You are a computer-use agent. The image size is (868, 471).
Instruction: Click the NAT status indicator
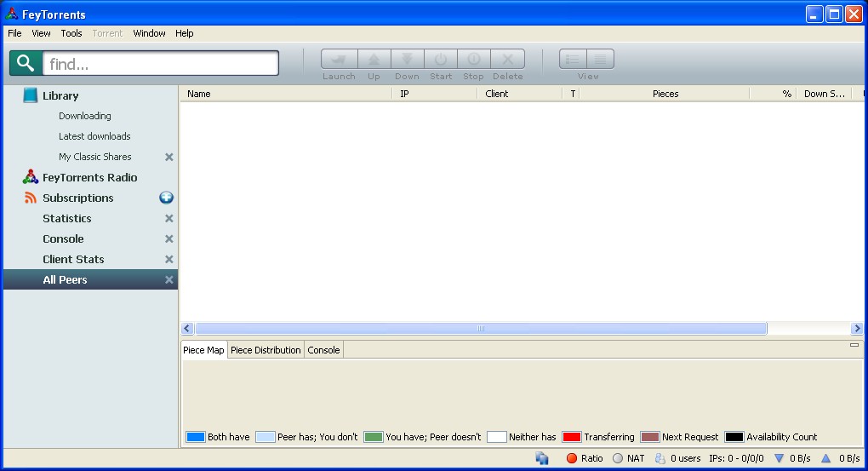pyautogui.click(x=618, y=458)
